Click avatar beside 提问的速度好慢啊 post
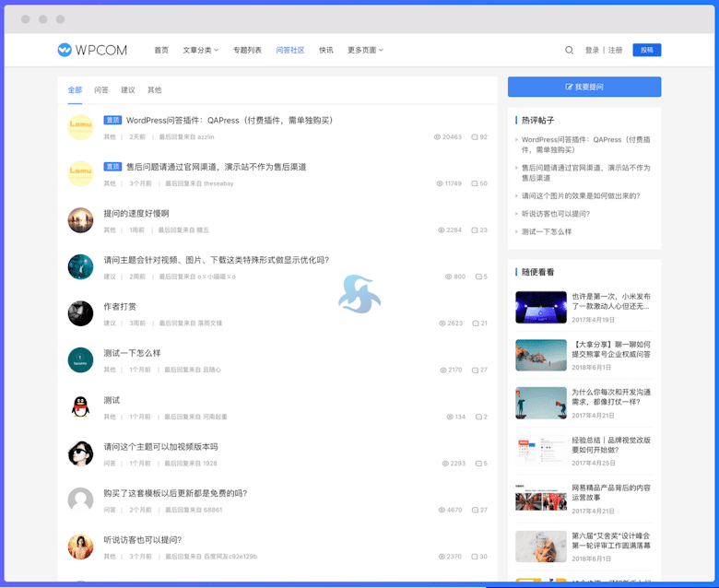 (81, 220)
